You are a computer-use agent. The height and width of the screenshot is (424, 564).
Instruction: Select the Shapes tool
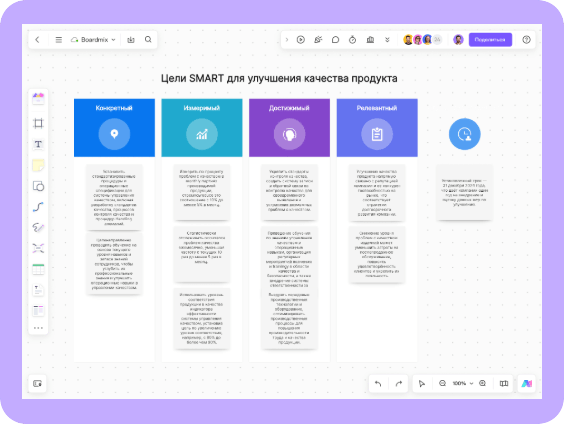tap(38, 186)
